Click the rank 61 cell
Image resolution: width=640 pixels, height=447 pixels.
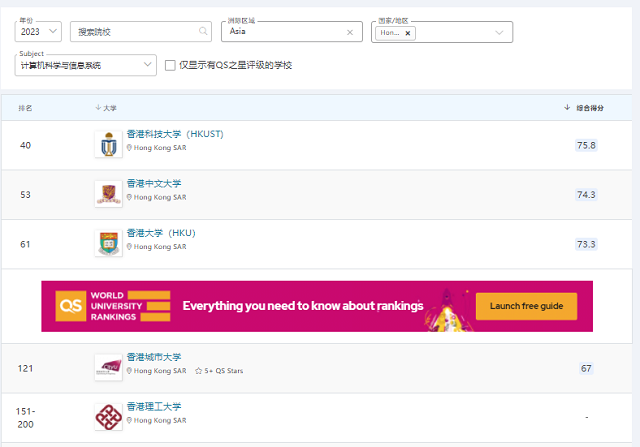click(25, 244)
